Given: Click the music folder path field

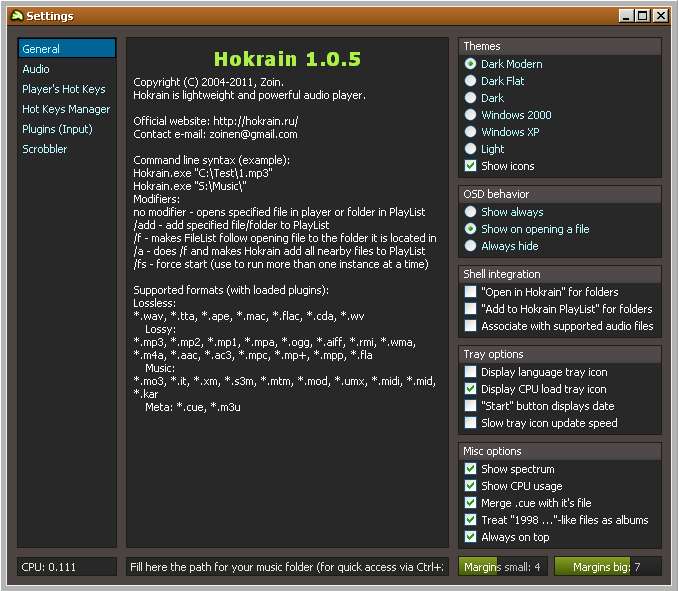Looking at the screenshot, I should click(x=286, y=567).
